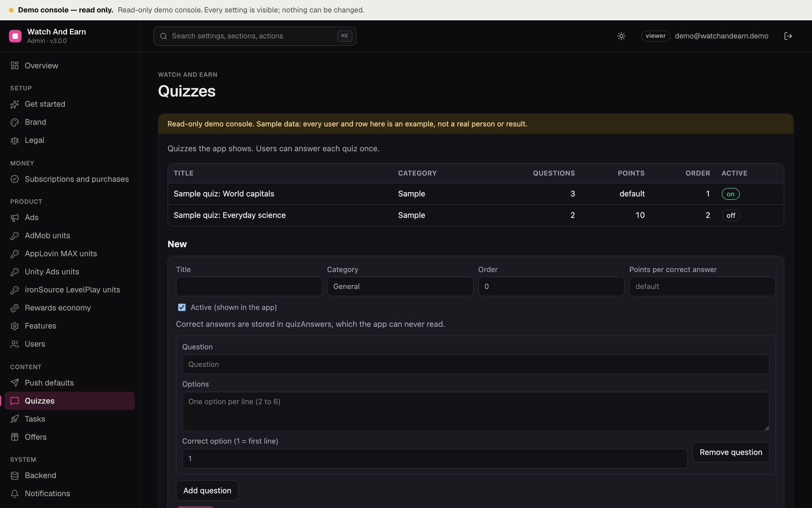Go to Unity Ads units section

[70, 272]
